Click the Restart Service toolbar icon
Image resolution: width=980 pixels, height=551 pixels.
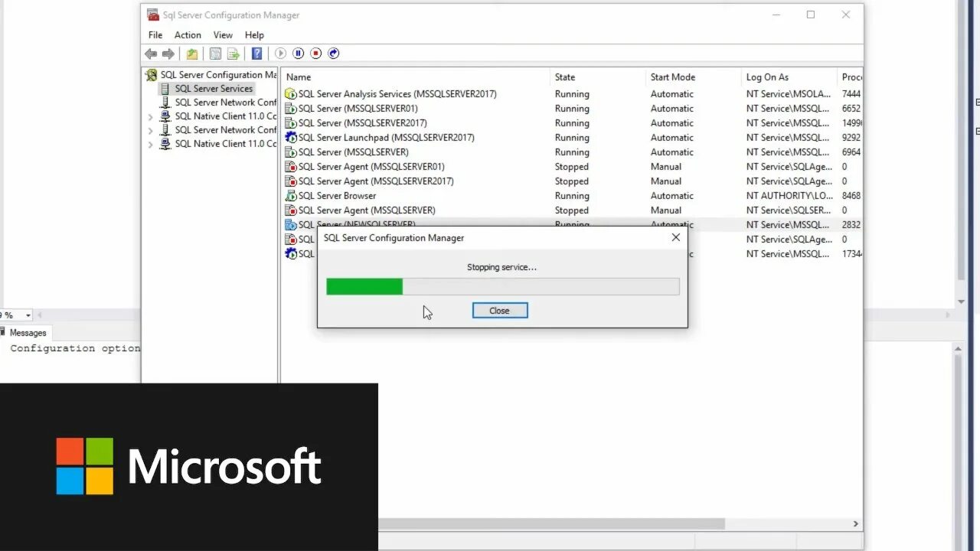(333, 54)
